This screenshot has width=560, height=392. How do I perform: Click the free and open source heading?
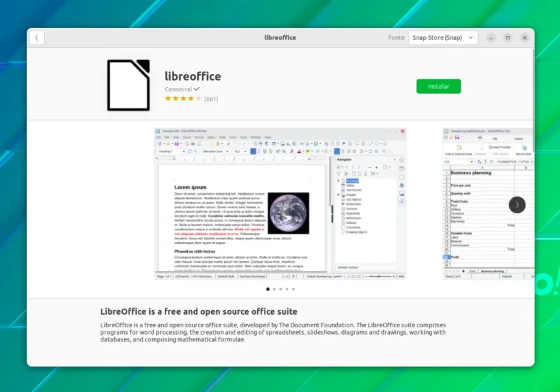[199, 311]
